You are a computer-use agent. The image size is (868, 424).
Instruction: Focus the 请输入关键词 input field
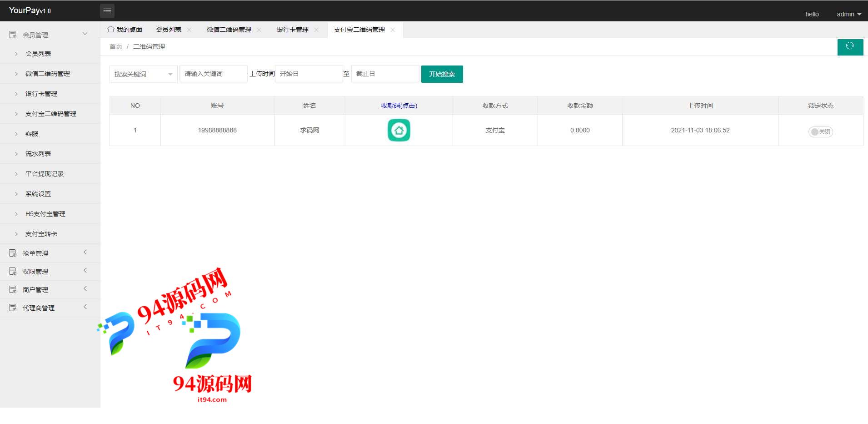(214, 74)
